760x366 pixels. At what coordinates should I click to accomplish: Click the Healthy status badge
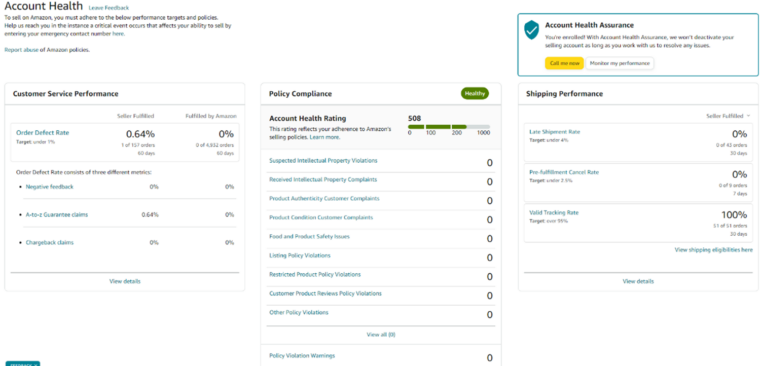click(x=475, y=94)
